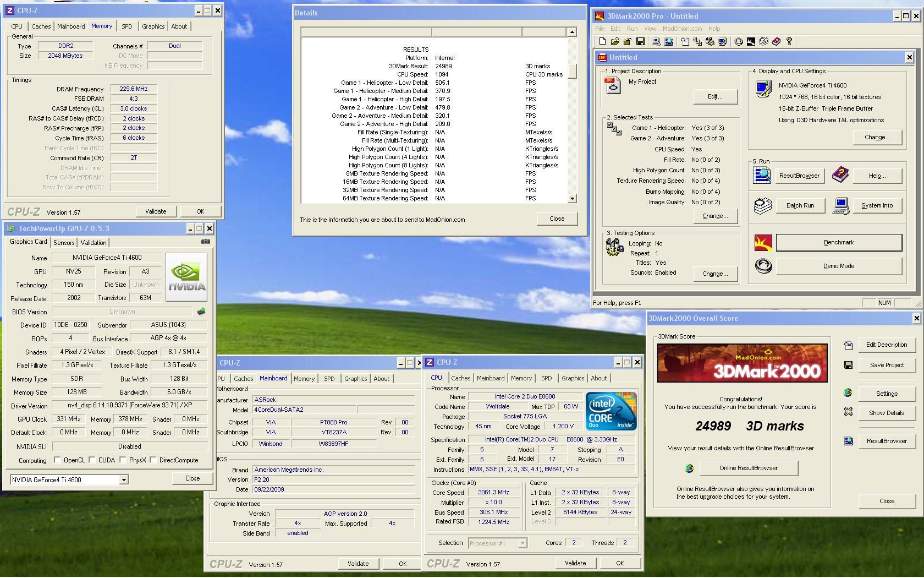Click the Close button in GPU-Z
The image size is (924, 578).
coord(193,478)
